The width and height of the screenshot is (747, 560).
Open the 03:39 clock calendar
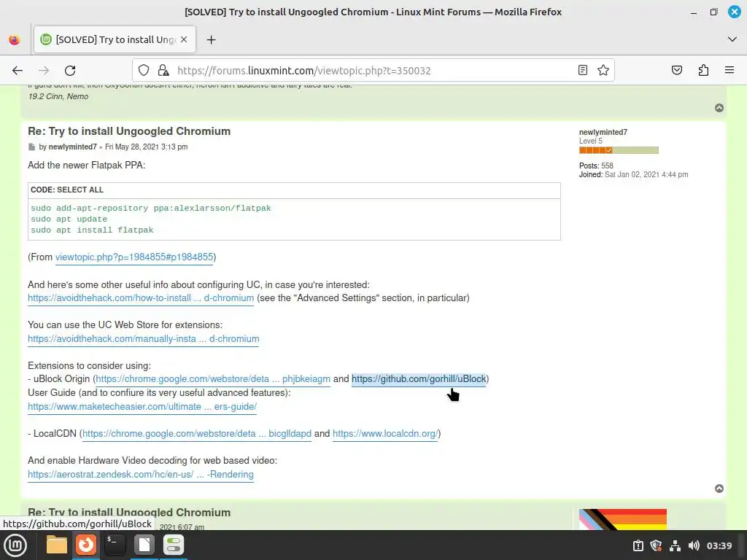pyautogui.click(x=719, y=545)
